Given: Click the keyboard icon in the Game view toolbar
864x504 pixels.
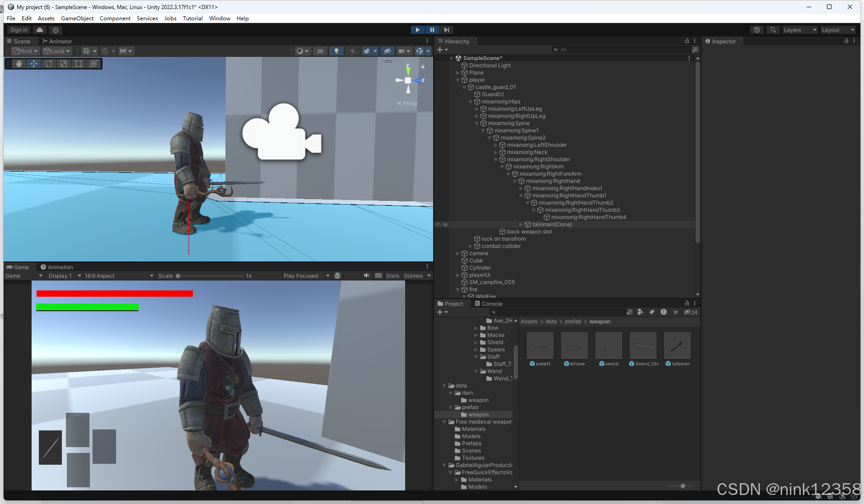Looking at the screenshot, I should click(378, 275).
